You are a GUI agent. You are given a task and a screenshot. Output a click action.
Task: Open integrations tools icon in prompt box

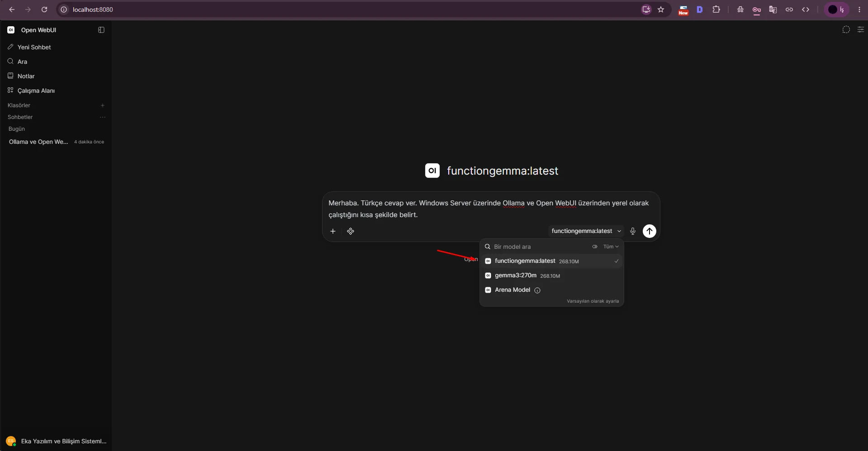tap(351, 231)
